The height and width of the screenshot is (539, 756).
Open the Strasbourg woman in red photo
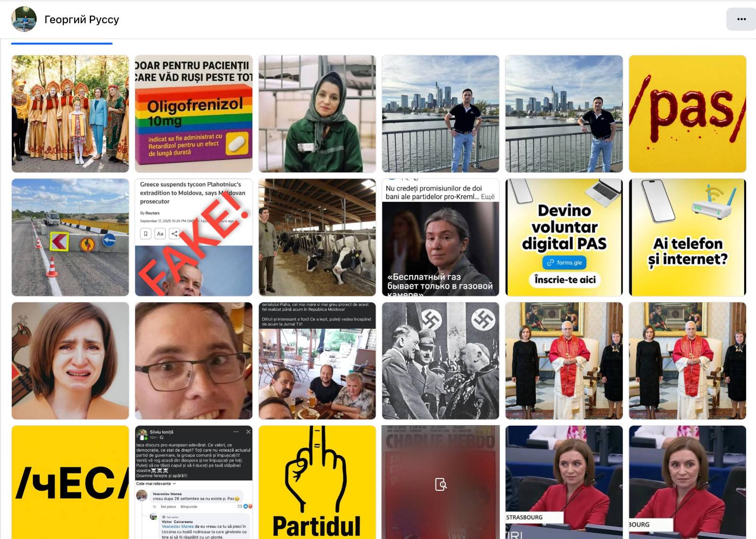564,482
